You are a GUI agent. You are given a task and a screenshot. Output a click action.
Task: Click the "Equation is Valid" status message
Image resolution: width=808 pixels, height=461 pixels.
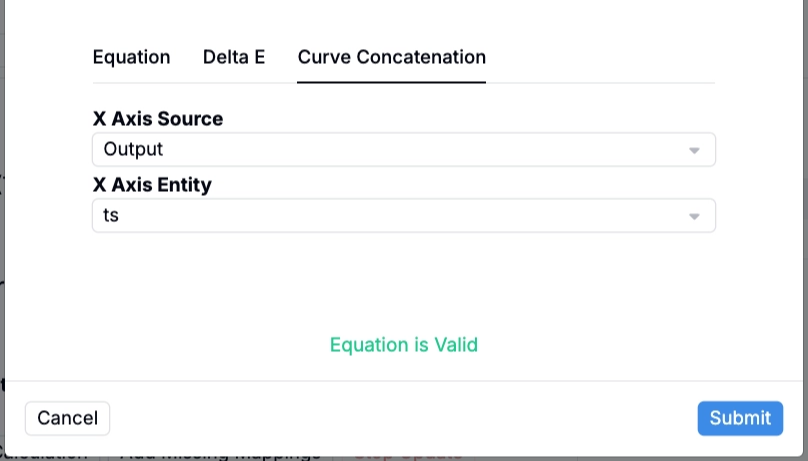pyautogui.click(x=404, y=345)
